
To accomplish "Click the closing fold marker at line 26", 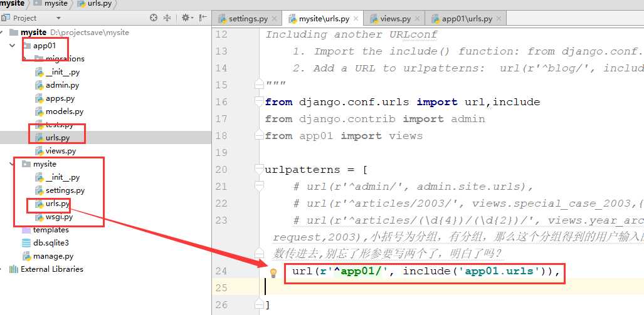I will pyautogui.click(x=259, y=305).
